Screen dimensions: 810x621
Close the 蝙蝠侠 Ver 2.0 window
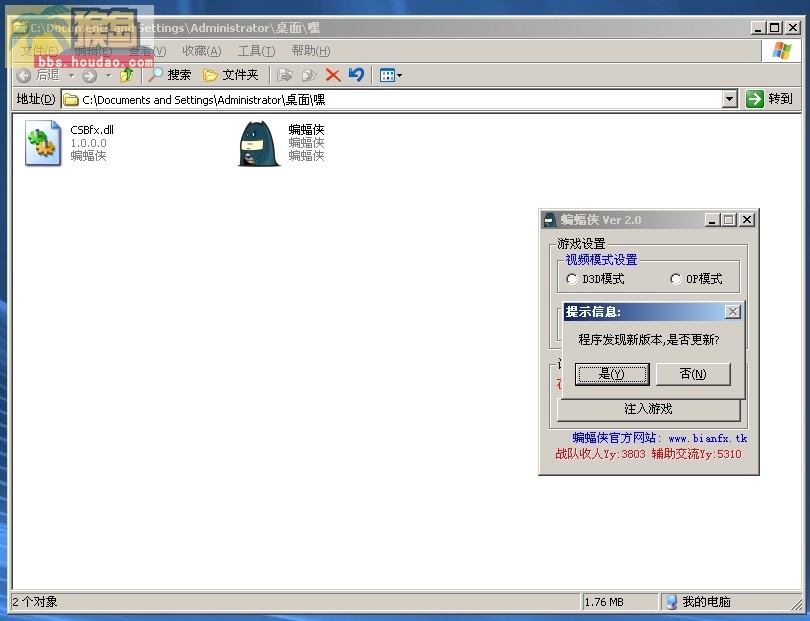point(747,220)
